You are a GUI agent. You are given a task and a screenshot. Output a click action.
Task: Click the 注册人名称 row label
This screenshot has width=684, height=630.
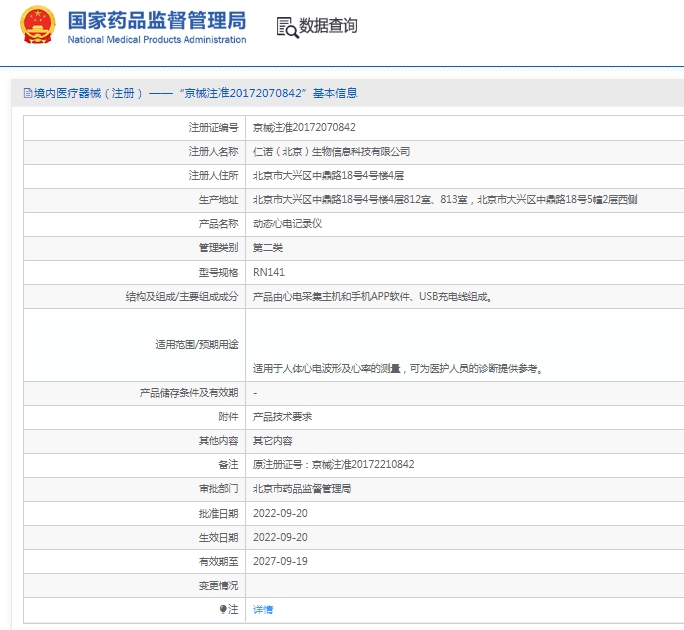(x=213, y=151)
